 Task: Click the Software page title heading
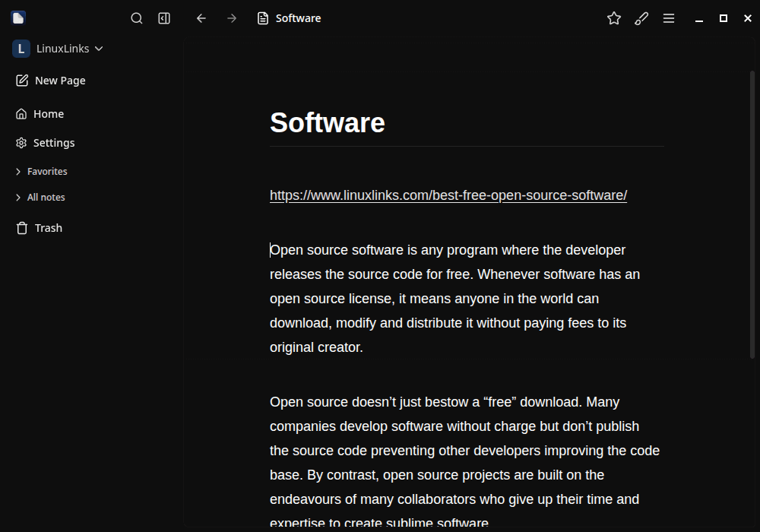pyautogui.click(x=328, y=122)
